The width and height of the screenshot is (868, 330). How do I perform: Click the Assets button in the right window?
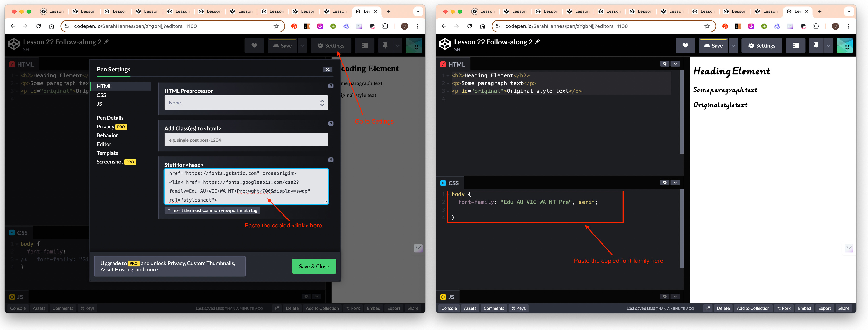pyautogui.click(x=470, y=308)
